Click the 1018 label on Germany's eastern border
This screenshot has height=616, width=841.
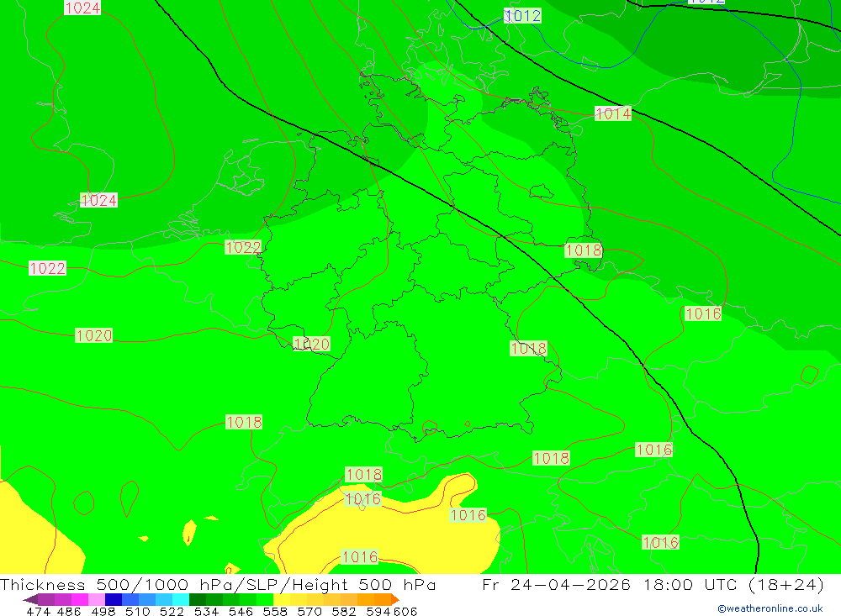pyautogui.click(x=584, y=250)
